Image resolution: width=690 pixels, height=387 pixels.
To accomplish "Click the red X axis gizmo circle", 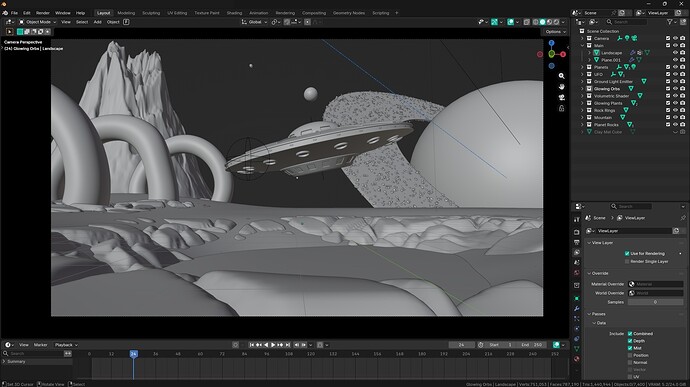I will point(563,54).
